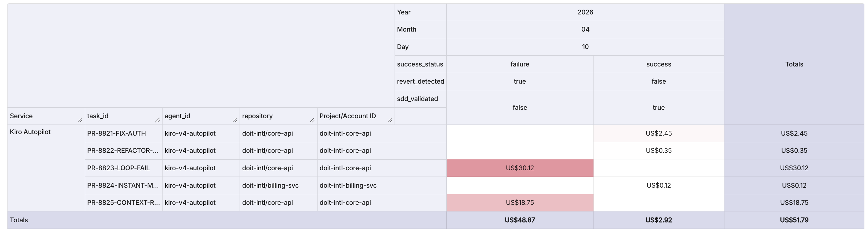Select the repository column header
This screenshot has height=240, width=868.
pos(279,116)
